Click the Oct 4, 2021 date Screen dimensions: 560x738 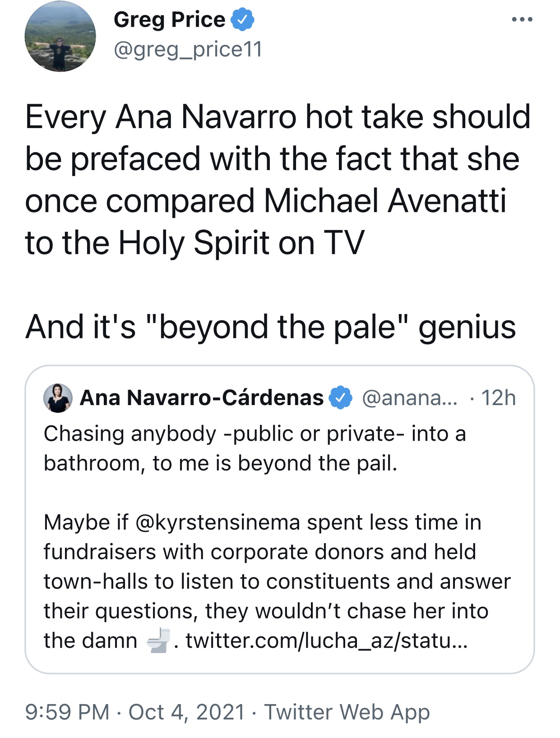187,712
